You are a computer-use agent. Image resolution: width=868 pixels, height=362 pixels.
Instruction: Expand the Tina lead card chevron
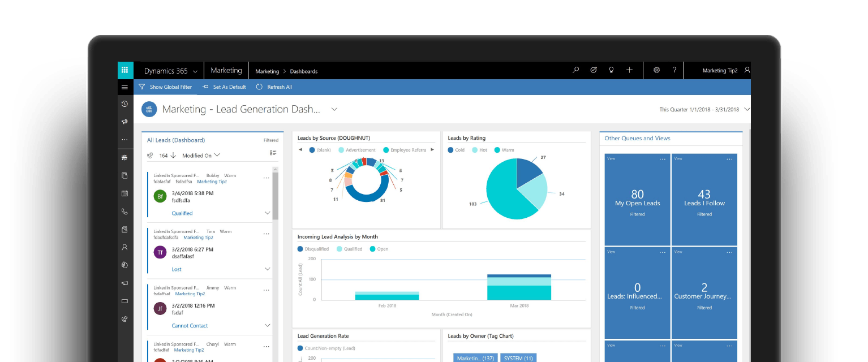click(x=268, y=269)
